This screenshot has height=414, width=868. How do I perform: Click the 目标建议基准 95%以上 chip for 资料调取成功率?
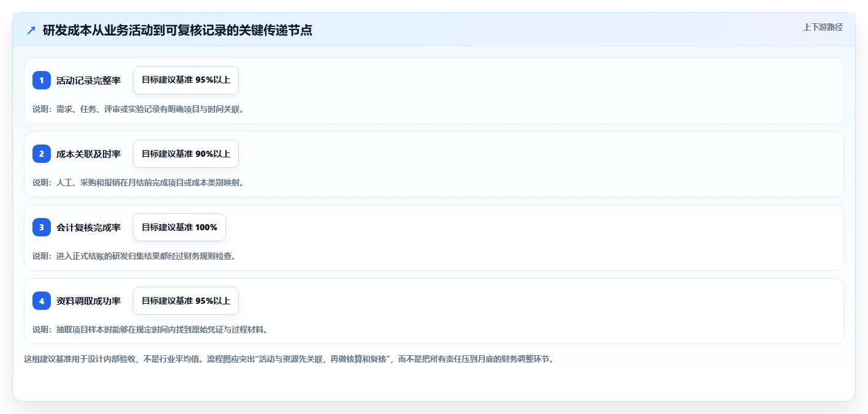pyautogui.click(x=186, y=301)
